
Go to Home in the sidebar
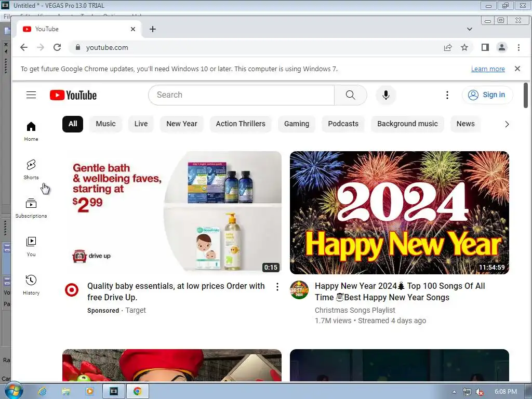pyautogui.click(x=31, y=131)
